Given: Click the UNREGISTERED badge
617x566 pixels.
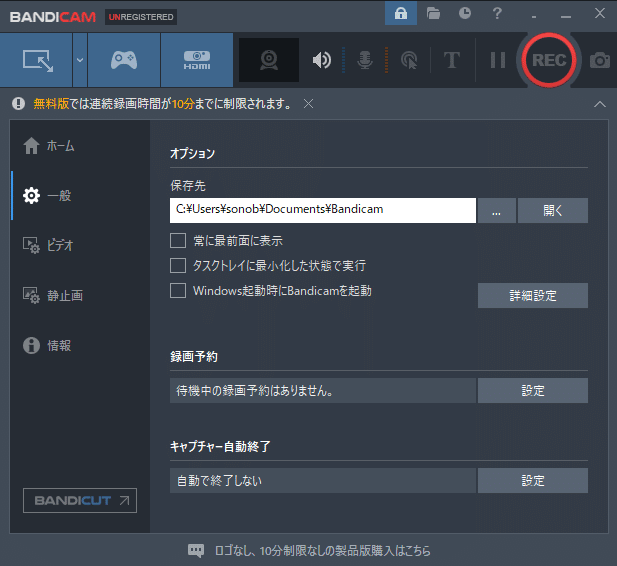Looking at the screenshot, I should (141, 17).
